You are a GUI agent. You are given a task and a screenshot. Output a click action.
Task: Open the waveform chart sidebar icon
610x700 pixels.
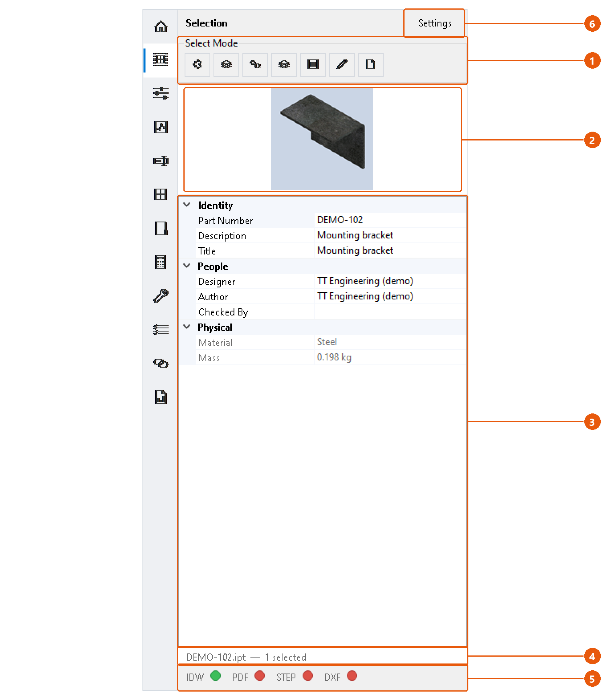pos(161,127)
